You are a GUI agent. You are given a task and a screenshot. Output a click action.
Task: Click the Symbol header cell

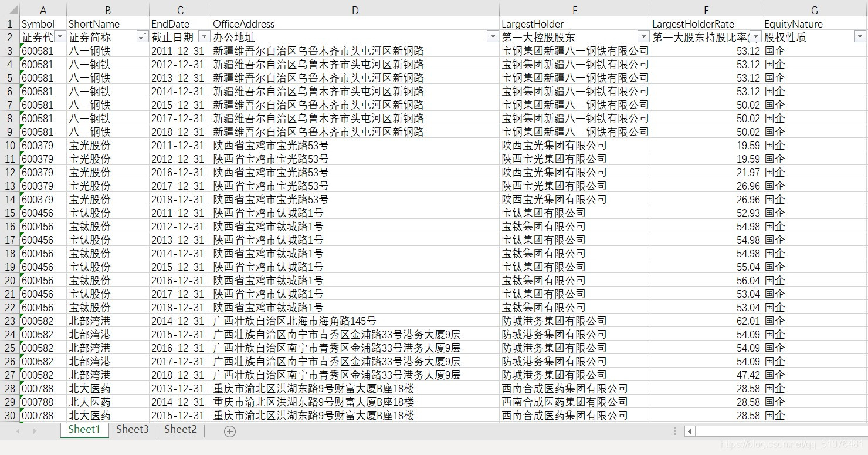tap(43, 24)
